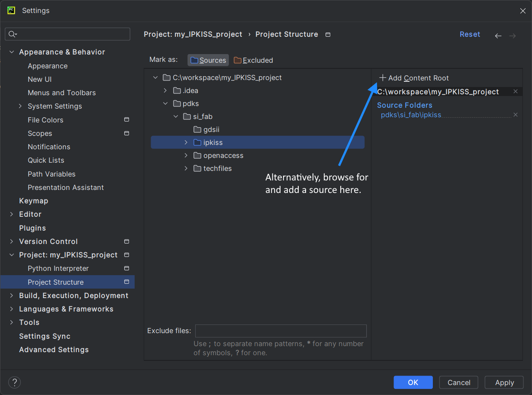Screen dimensions: 532x395
Task: Collapse the pdks folder
Action: click(165, 103)
